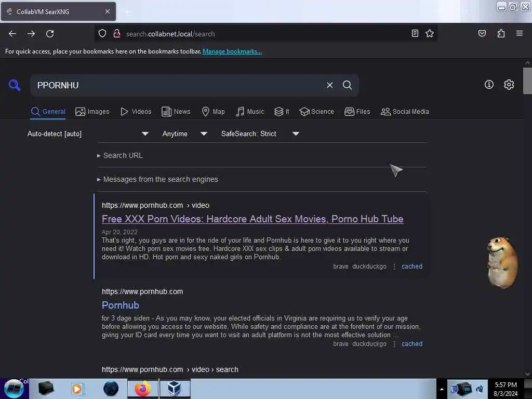This screenshot has height=399, width=532.
Task: Bookmark this page with the star icon
Action: point(430,33)
